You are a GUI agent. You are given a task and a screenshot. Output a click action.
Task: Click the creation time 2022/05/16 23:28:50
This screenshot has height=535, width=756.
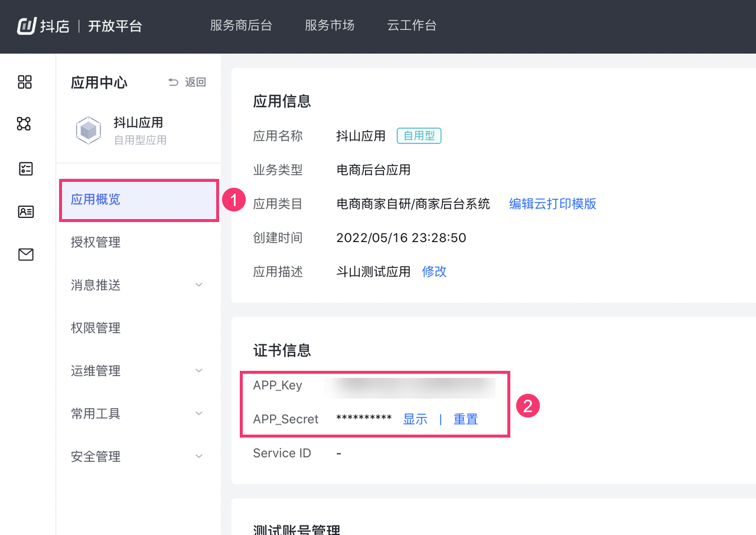401,238
